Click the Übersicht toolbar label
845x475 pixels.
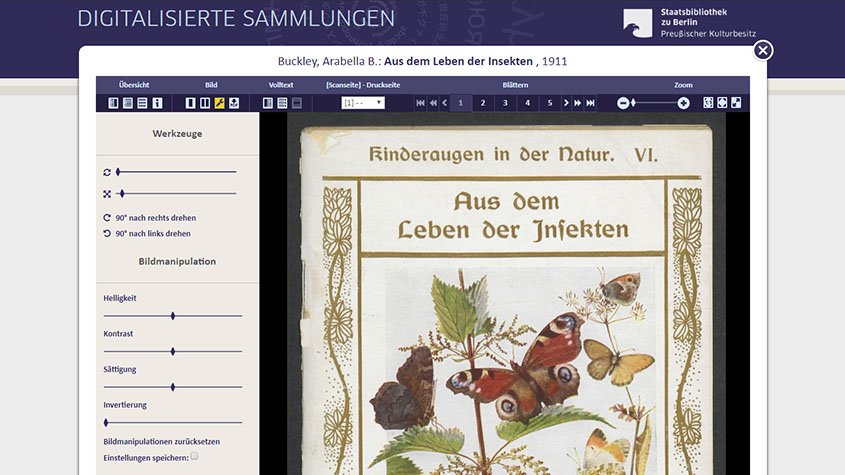(134, 85)
